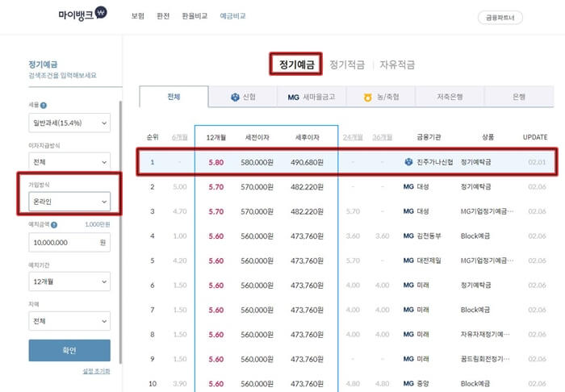The image size is (565, 392).
Task: Click the 36개월 column header
Action: tap(382, 137)
